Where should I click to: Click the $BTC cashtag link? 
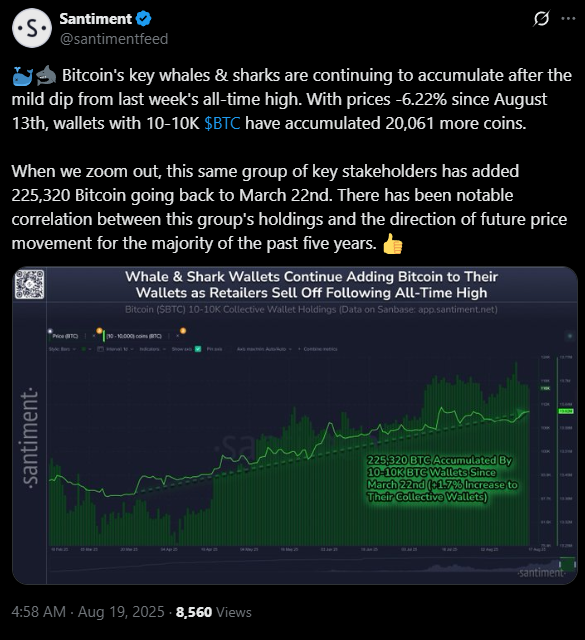(222, 123)
